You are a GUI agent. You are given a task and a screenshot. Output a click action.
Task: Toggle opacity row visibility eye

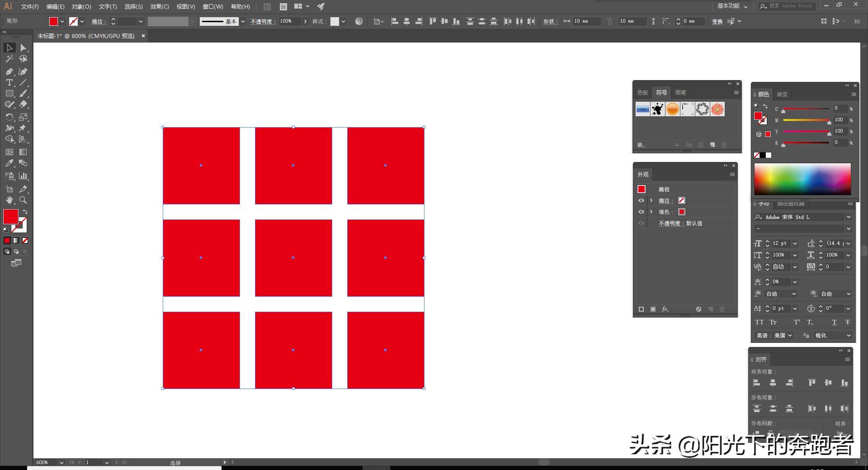(641, 223)
